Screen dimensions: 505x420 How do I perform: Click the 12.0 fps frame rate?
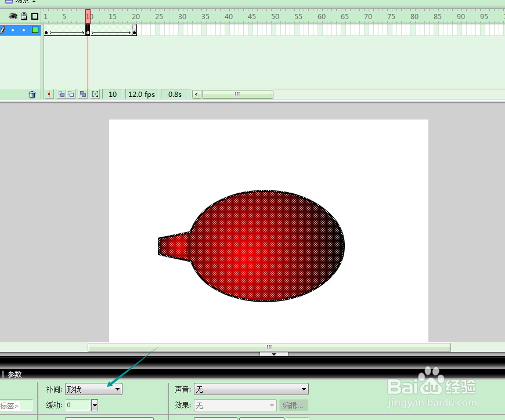[142, 95]
